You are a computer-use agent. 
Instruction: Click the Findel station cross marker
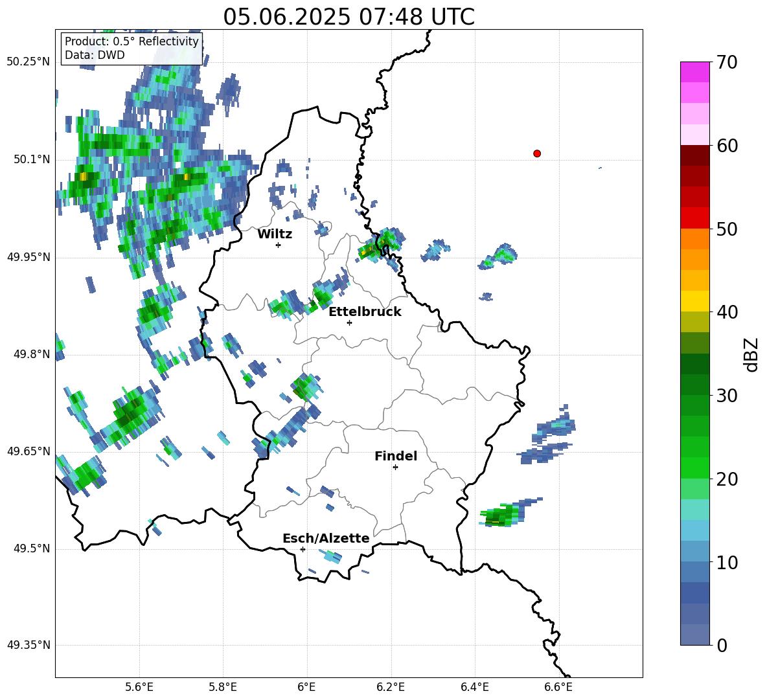(x=395, y=468)
